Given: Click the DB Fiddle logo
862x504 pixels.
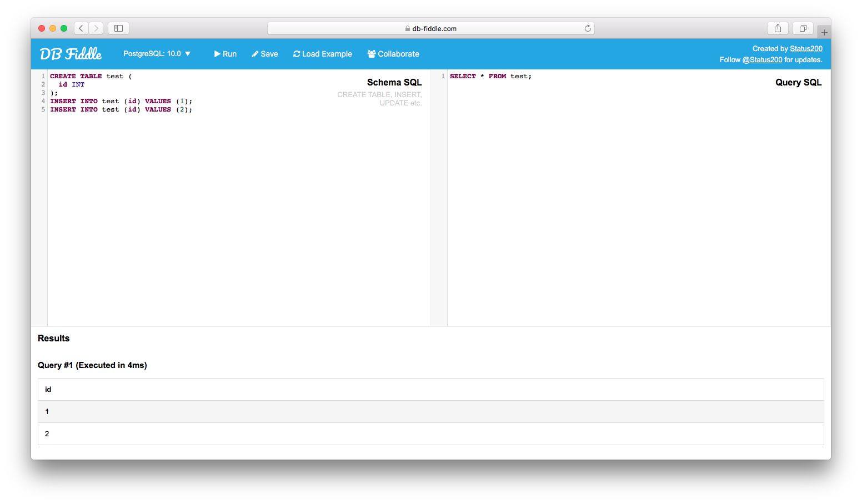Looking at the screenshot, I should coord(70,53).
